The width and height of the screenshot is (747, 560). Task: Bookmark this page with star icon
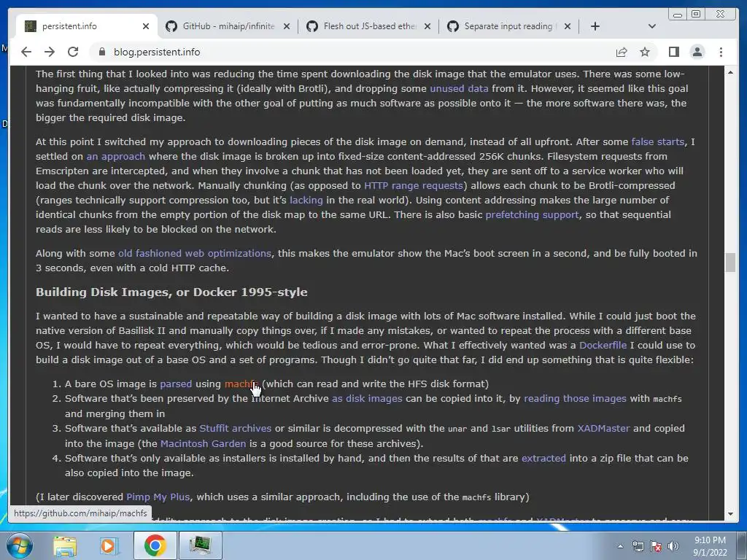coord(645,52)
